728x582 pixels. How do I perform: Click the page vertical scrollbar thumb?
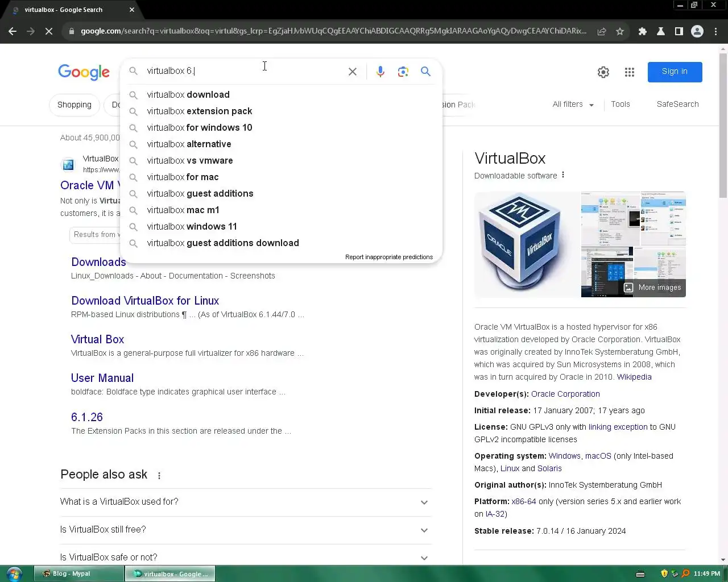pos(723,125)
